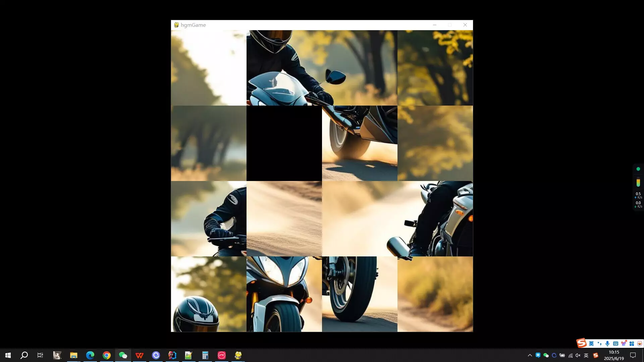Open IntelliJ IDEA from the taskbar
644x362 pixels.
[x=172, y=355]
